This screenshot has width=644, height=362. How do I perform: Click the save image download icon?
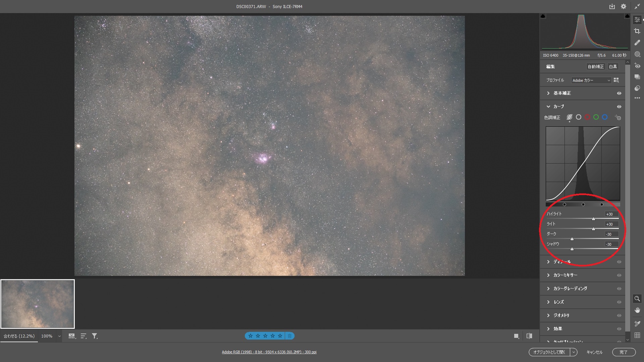(x=612, y=6)
